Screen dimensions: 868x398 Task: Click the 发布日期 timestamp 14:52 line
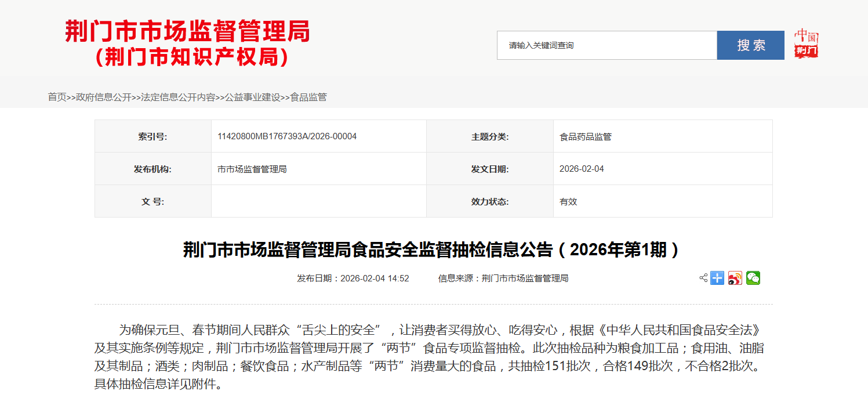[353, 278]
